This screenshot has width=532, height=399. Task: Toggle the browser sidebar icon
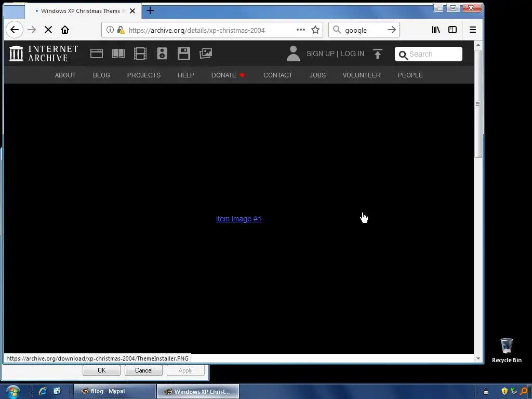453,30
